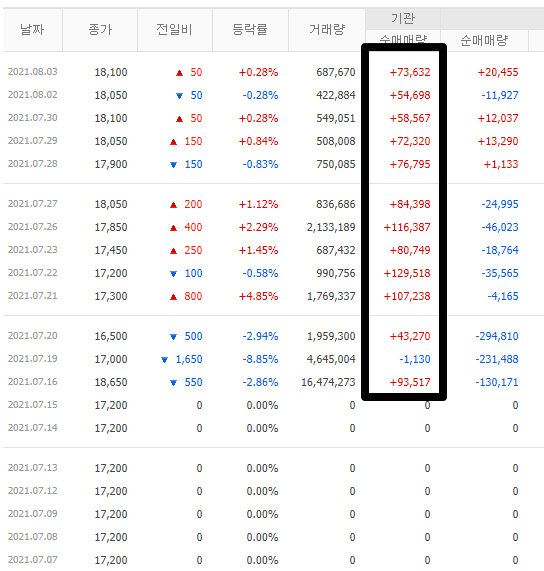Click the +1.12% change rate
Image resolution: width=544 pixels, height=571 pixels.
[258, 204]
